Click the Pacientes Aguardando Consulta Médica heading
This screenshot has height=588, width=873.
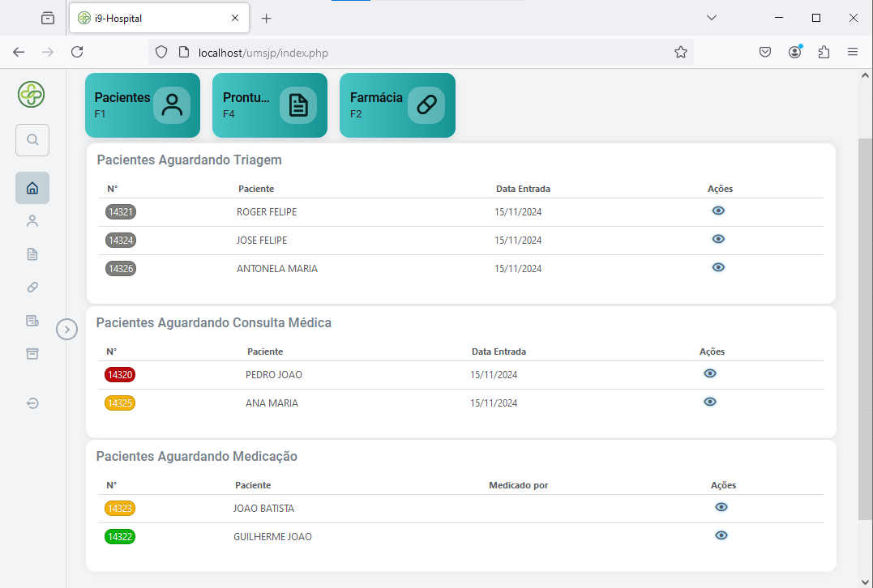(x=214, y=322)
